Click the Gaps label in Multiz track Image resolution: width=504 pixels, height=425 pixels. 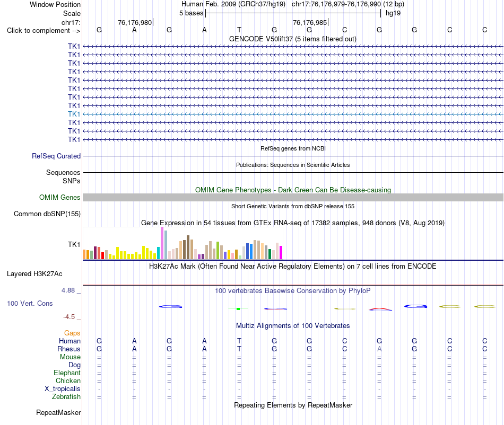pyautogui.click(x=72, y=333)
